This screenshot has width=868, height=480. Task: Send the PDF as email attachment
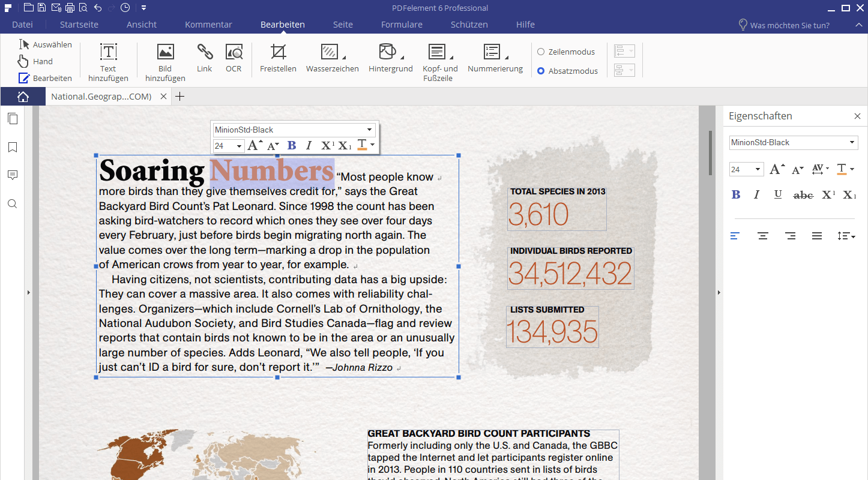click(x=56, y=8)
